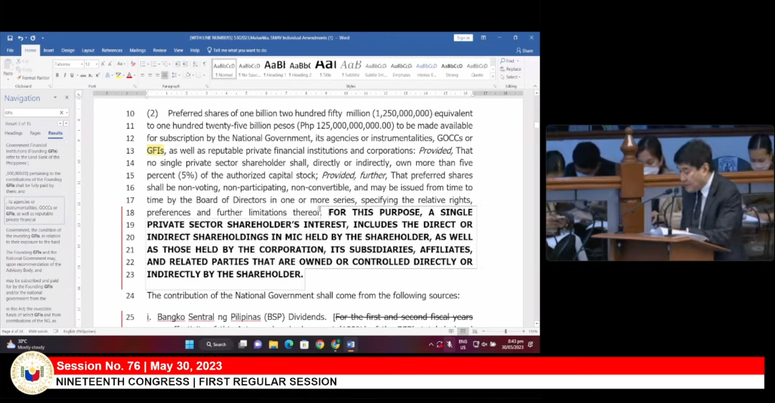The image size is (775, 403).
Task: Click the Sign in button
Action: pos(463,38)
